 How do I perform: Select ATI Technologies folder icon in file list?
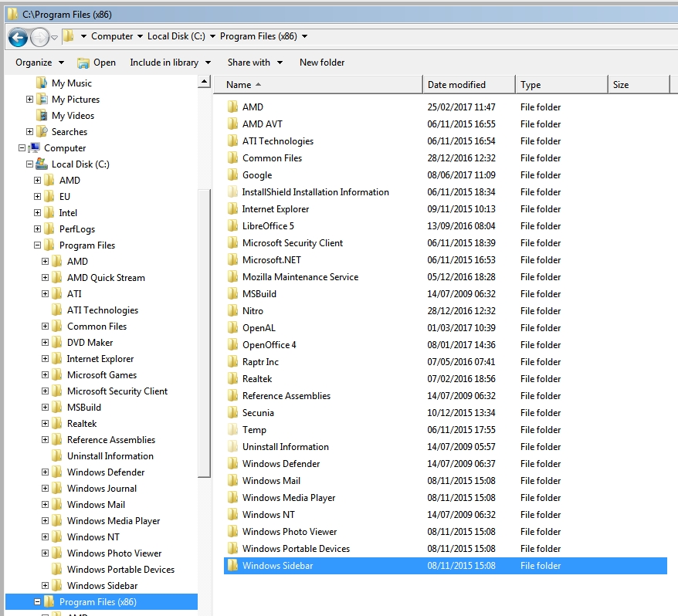(x=232, y=141)
